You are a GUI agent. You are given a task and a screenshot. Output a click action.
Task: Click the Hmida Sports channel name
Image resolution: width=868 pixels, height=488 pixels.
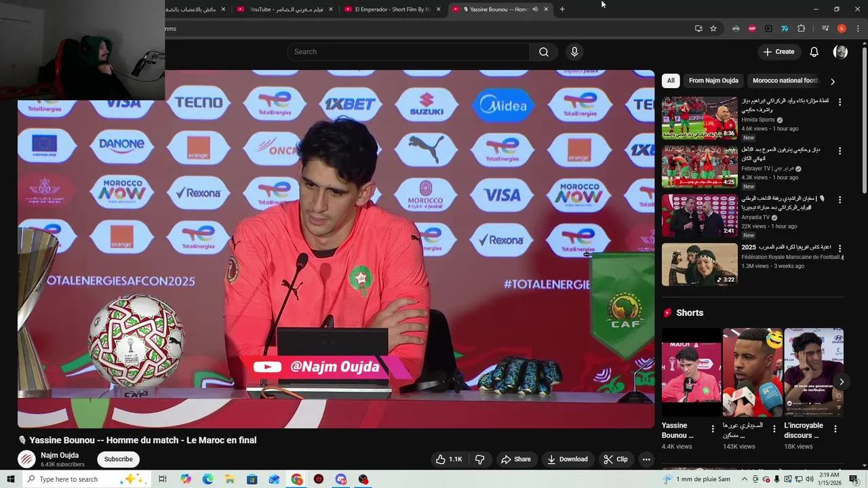point(758,120)
